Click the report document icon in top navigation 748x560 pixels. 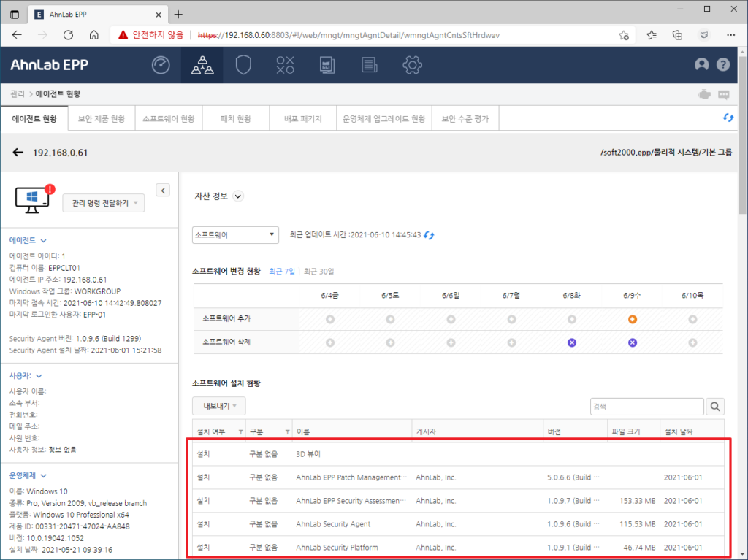click(x=327, y=64)
